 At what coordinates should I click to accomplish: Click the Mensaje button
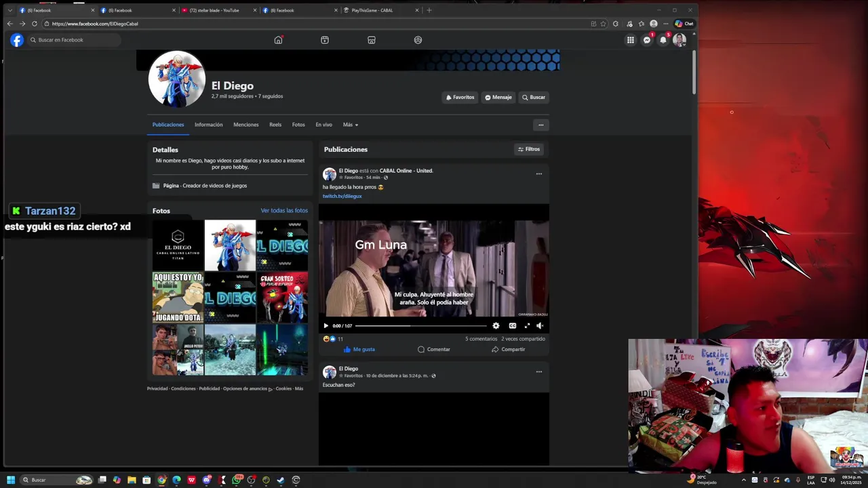point(498,98)
